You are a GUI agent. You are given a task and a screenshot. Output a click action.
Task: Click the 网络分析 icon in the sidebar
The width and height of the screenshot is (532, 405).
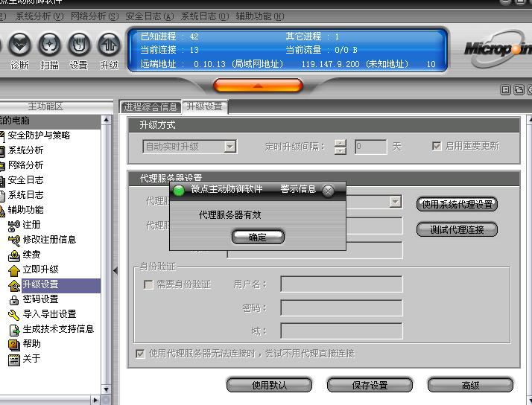1,166
